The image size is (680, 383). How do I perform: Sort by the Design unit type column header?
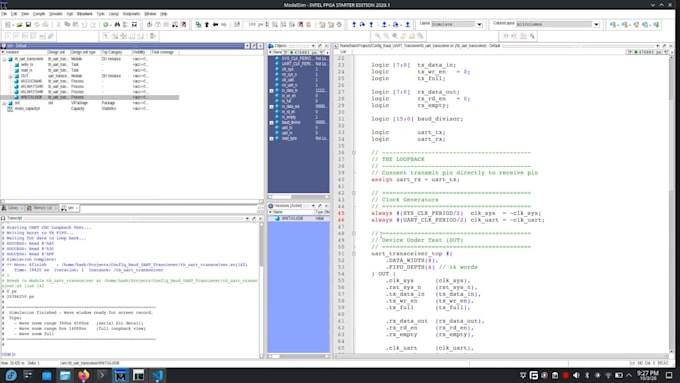point(83,52)
